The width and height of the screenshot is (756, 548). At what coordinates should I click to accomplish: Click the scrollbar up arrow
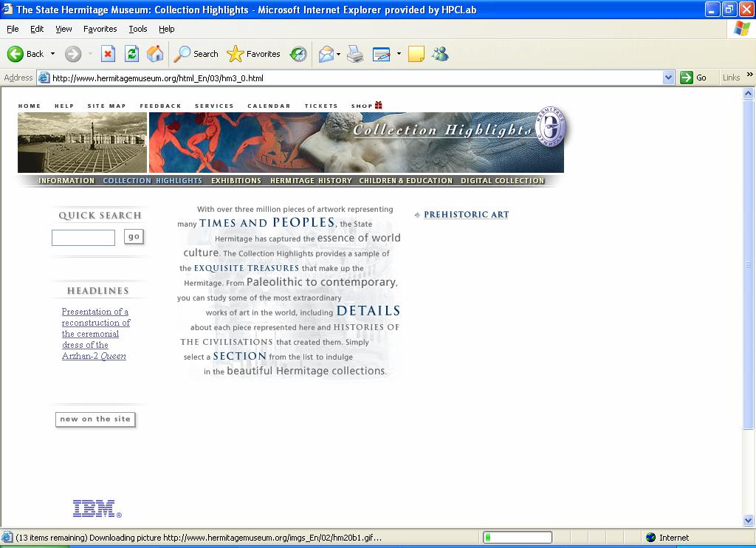point(749,94)
